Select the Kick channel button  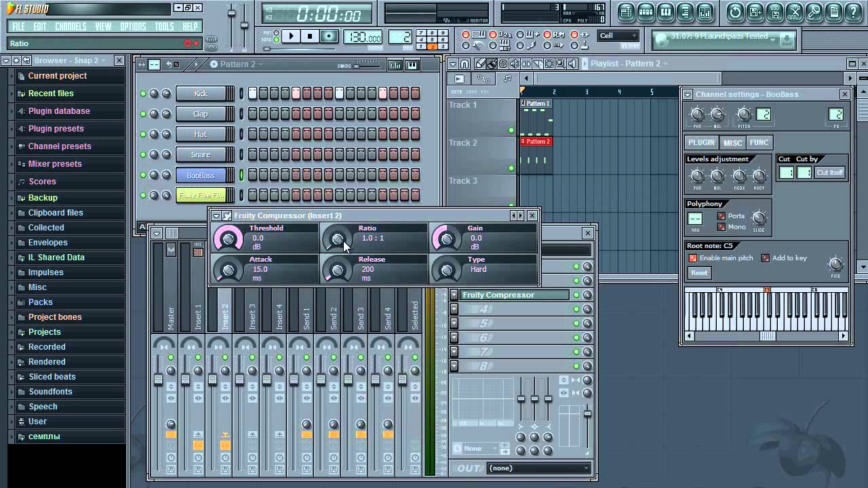pyautogui.click(x=201, y=94)
